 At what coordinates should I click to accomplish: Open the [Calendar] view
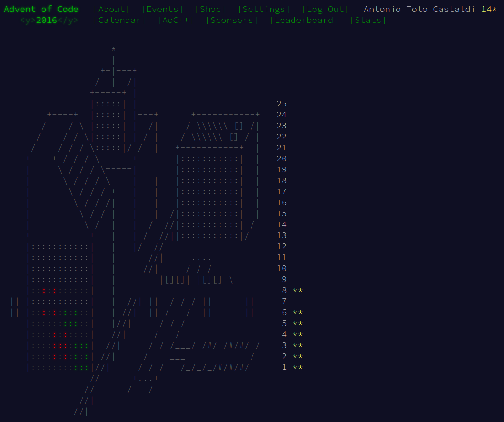coord(120,20)
